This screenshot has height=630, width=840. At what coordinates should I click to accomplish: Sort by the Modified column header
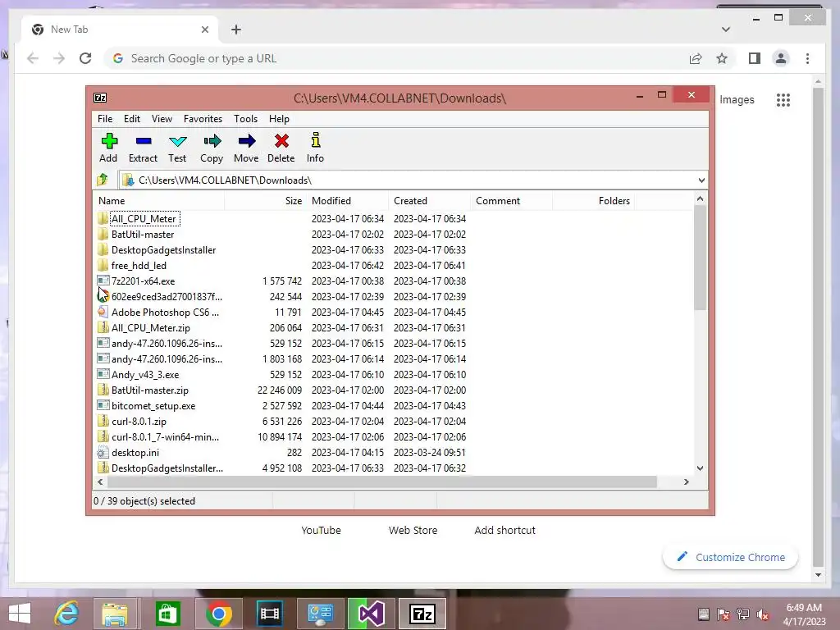click(348, 201)
